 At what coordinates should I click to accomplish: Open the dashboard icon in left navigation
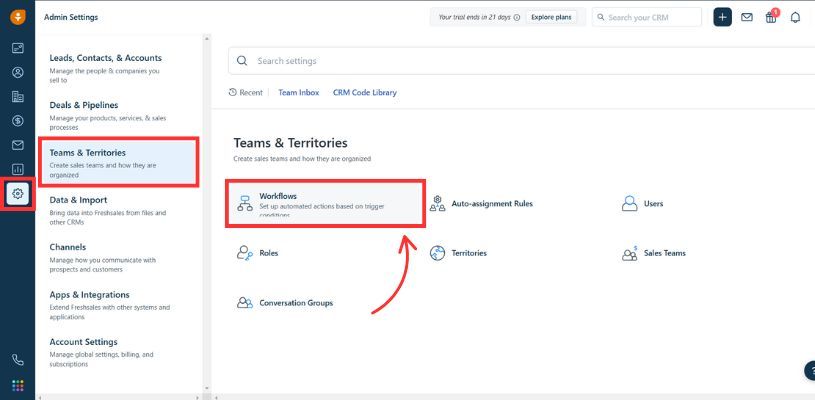(18, 48)
